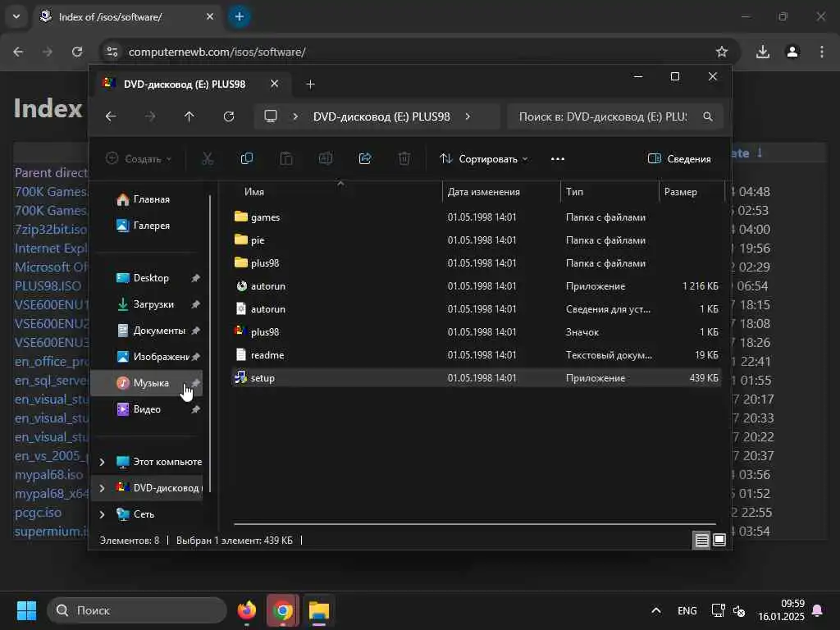The width and height of the screenshot is (840, 630).
Task: Refresh the Explorer folder view
Action: click(x=229, y=116)
